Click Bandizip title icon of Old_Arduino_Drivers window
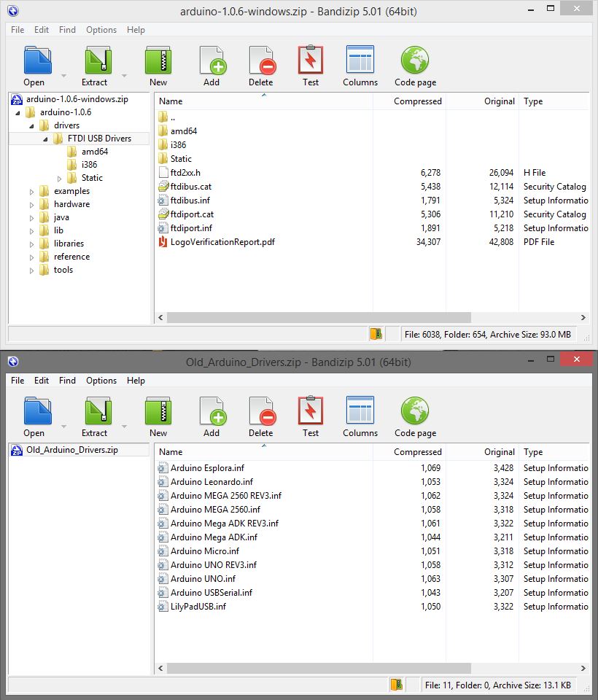The image size is (598, 700). [x=13, y=362]
